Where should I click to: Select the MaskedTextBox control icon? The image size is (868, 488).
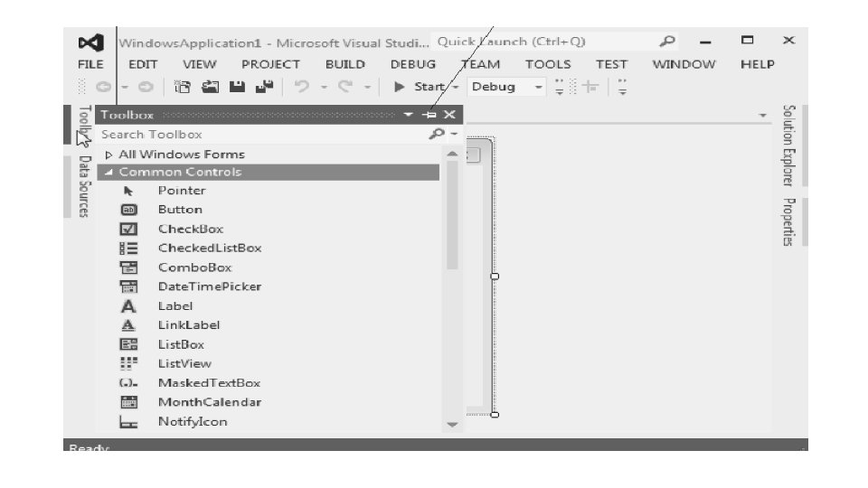[128, 383]
